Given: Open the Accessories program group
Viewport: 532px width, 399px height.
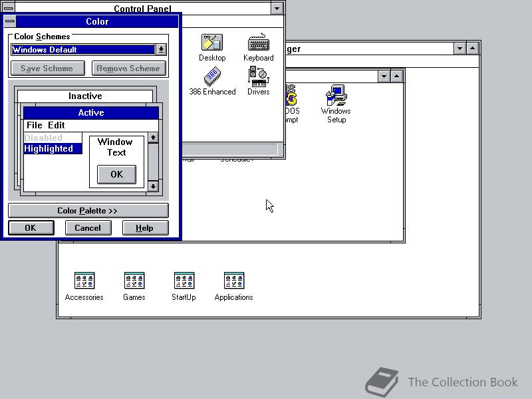Looking at the screenshot, I should [x=84, y=287].
